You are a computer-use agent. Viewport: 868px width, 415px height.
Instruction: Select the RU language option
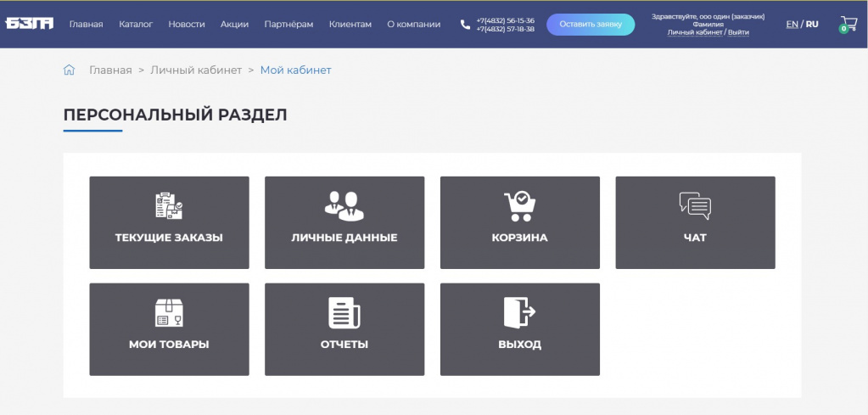tap(812, 25)
